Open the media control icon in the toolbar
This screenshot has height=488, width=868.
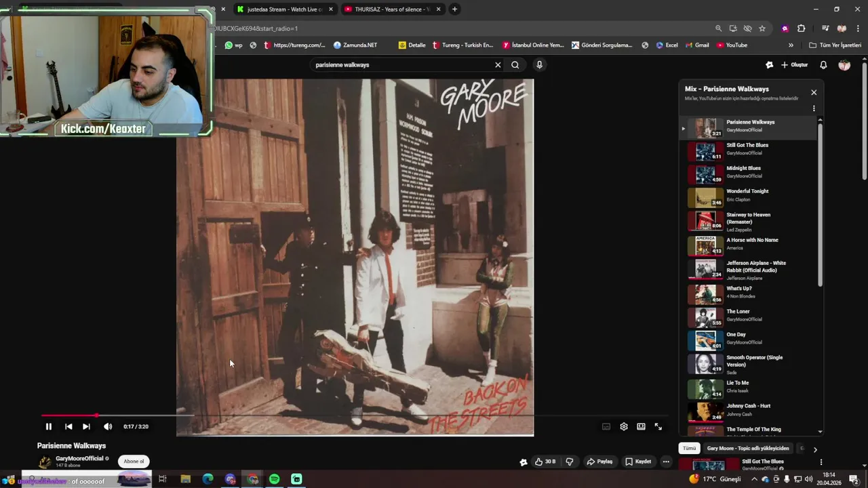tap(825, 28)
